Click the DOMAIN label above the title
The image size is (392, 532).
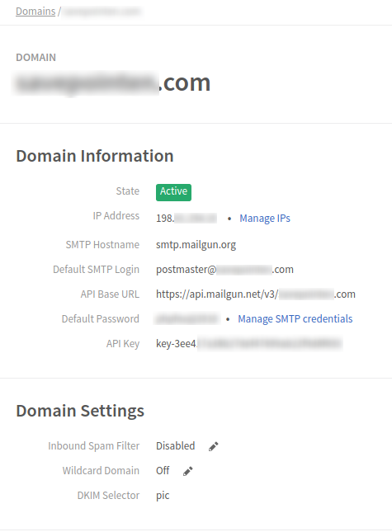(x=36, y=58)
